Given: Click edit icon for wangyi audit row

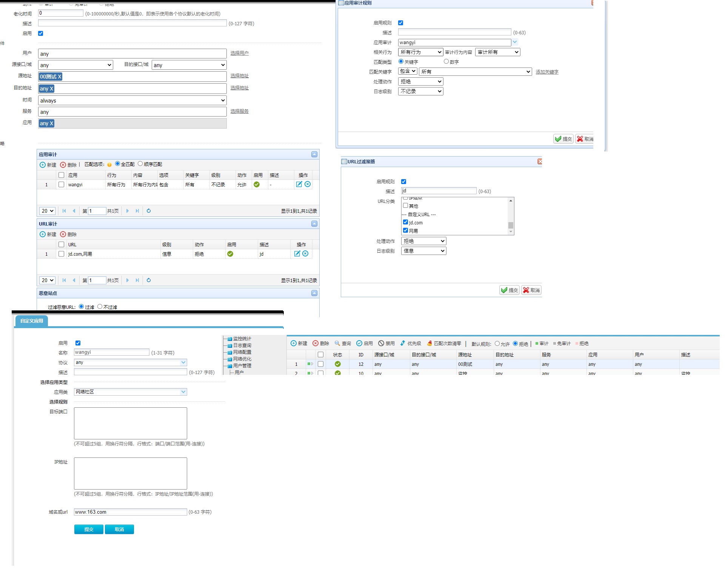Looking at the screenshot, I should [299, 184].
